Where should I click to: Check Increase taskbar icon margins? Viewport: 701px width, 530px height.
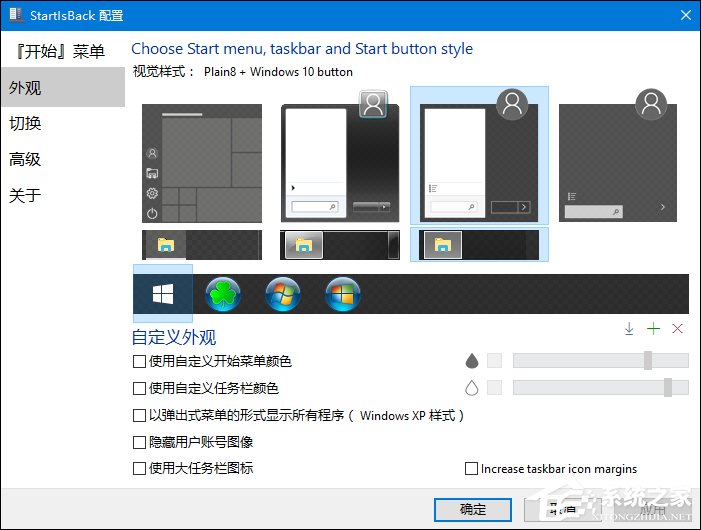pyautogui.click(x=472, y=469)
